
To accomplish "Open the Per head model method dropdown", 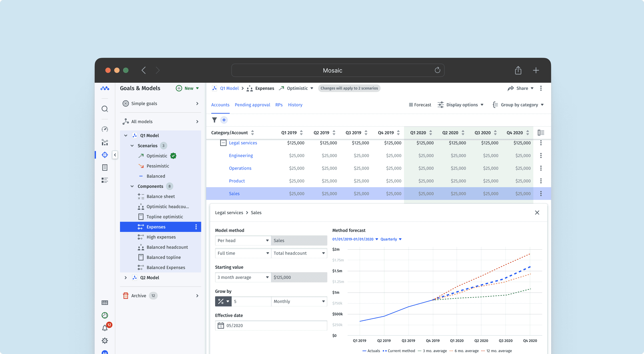I will (x=243, y=240).
